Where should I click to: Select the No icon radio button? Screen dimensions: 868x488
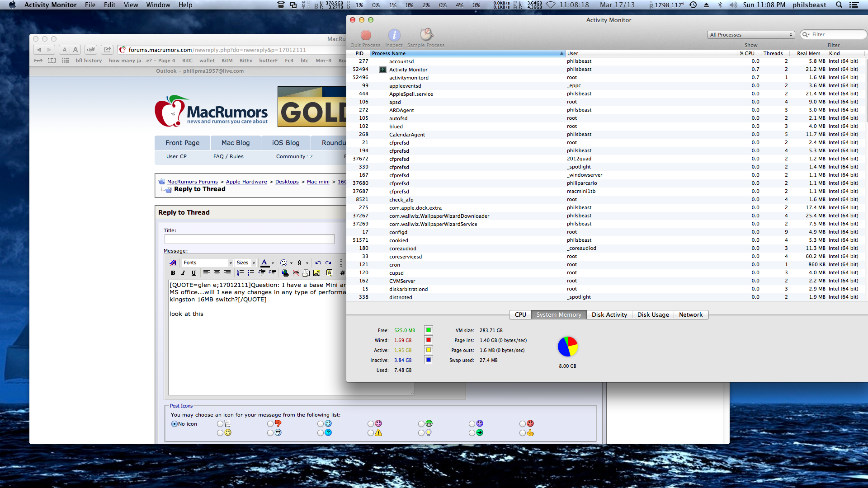(174, 424)
